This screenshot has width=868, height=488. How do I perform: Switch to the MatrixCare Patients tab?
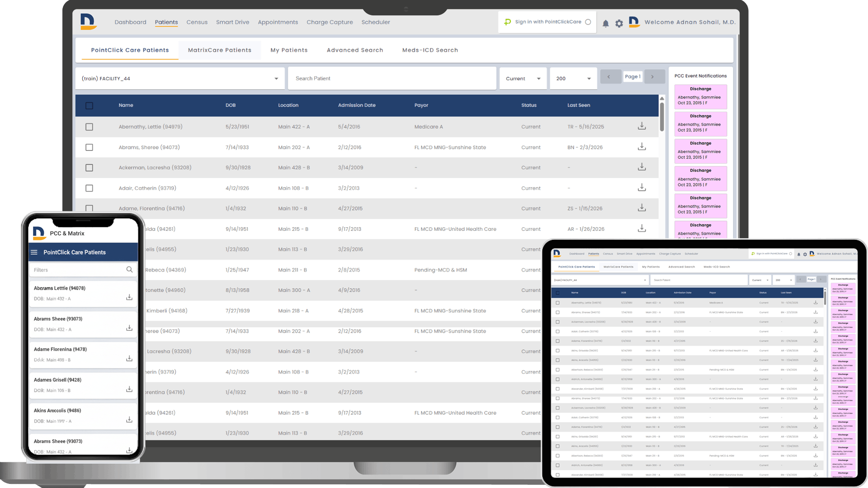[220, 50]
